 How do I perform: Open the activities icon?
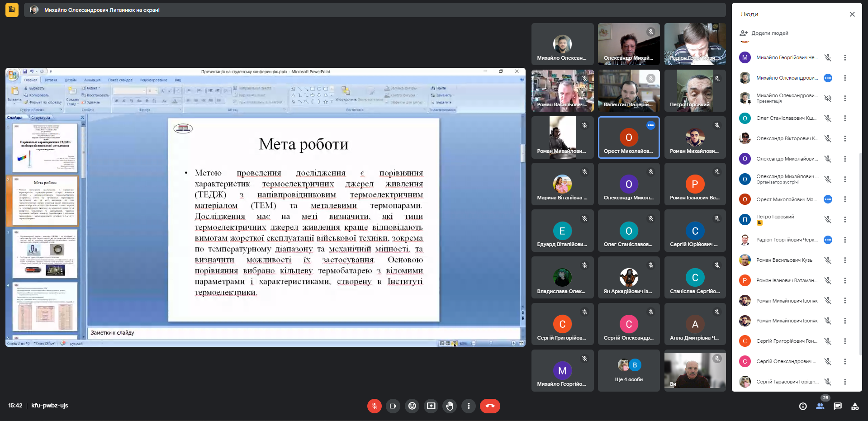(x=855, y=406)
